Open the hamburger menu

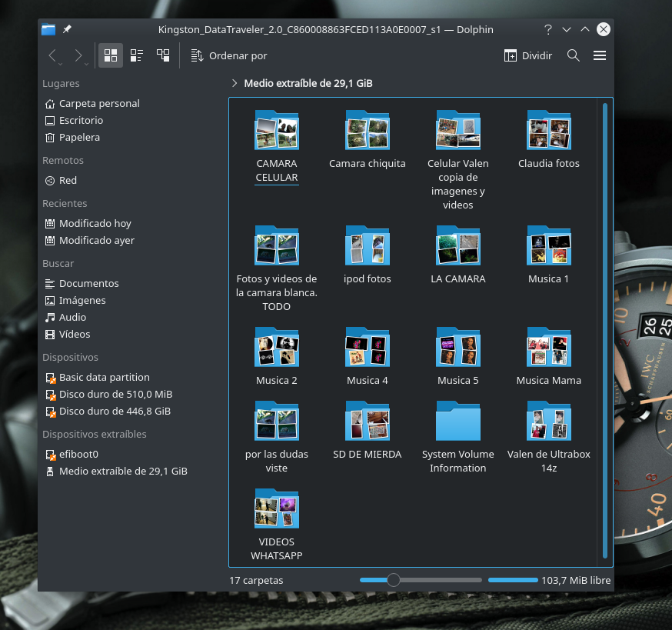tap(600, 55)
